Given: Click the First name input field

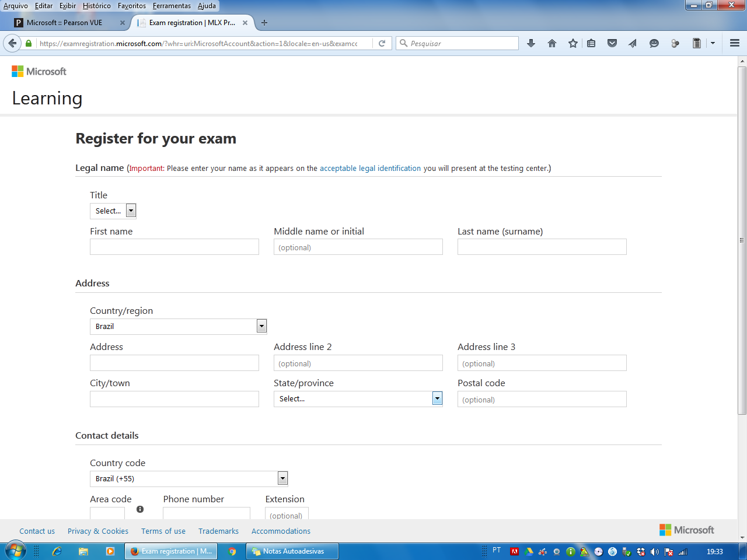Looking at the screenshot, I should point(174,247).
